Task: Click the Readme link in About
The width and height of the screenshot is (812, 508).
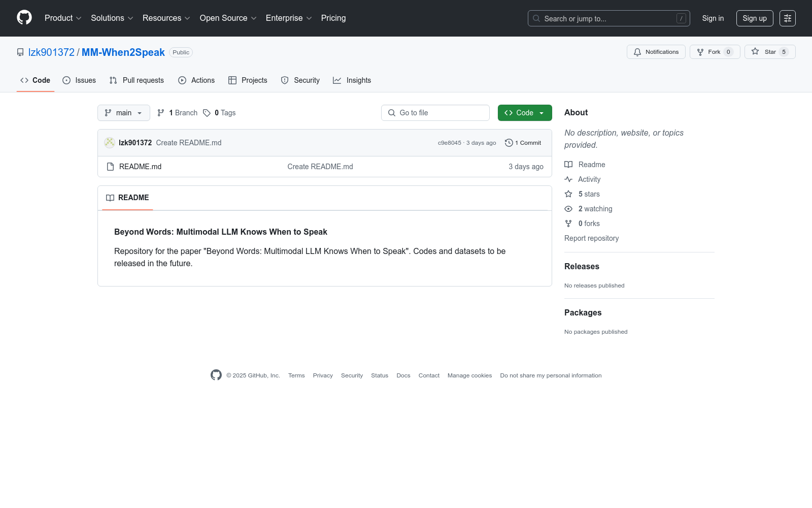Action: (x=585, y=165)
